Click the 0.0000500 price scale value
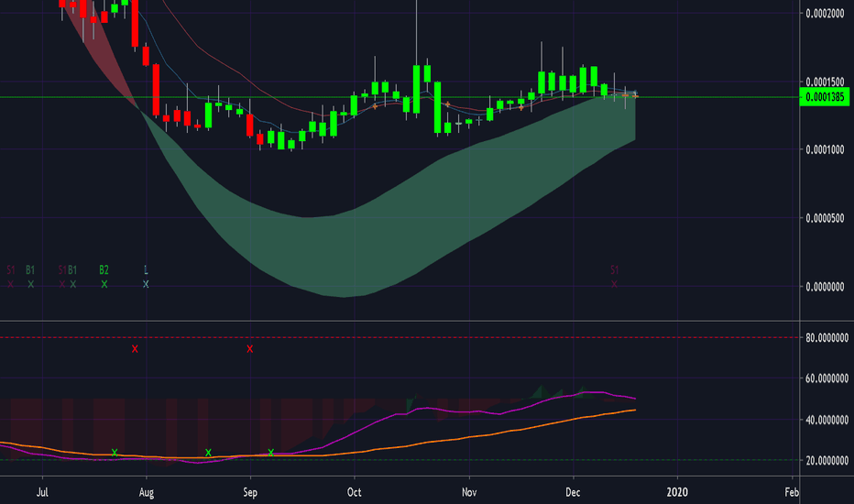The height and width of the screenshot is (504, 854). click(x=825, y=218)
